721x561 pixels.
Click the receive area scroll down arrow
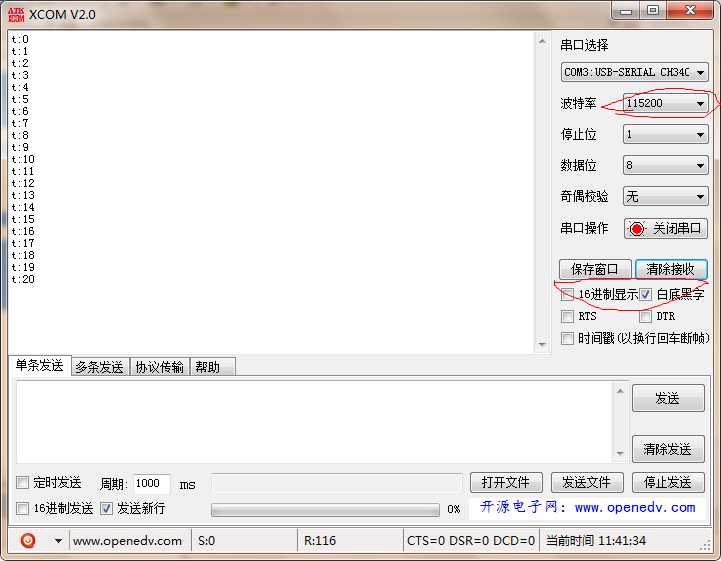(x=543, y=344)
